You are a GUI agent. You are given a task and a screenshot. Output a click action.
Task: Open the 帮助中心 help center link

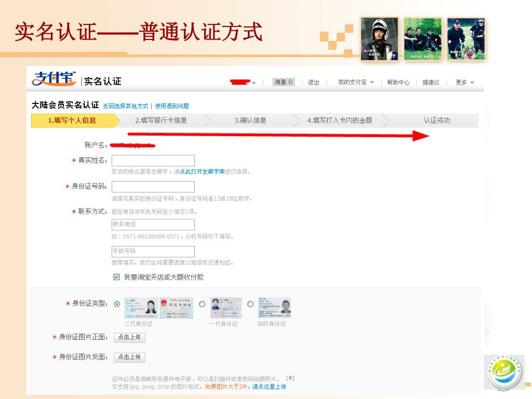point(398,83)
